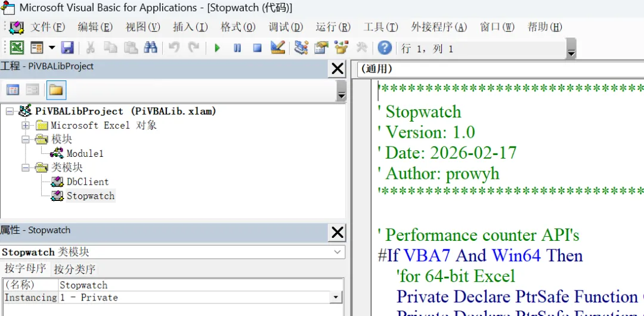644x316 pixels.
Task: Run the macro with the green play icon
Action: tap(217, 48)
